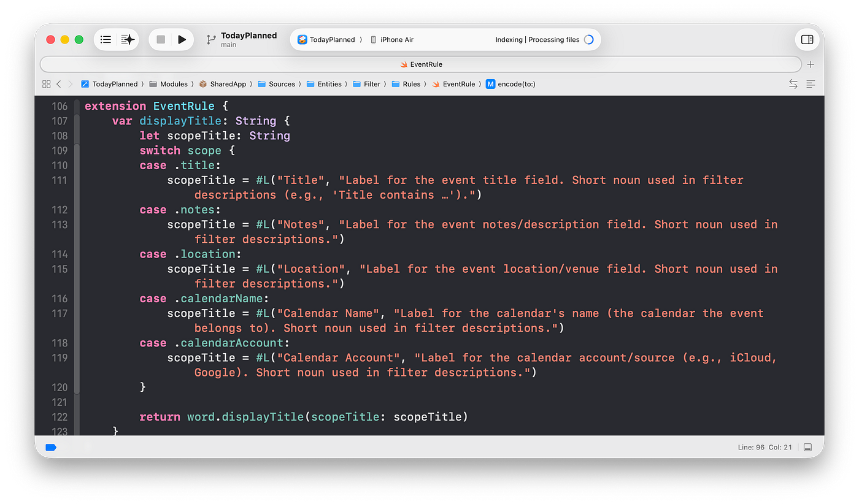859x504 pixels.
Task: Open Rules folder in the jump bar
Action: [x=406, y=84]
